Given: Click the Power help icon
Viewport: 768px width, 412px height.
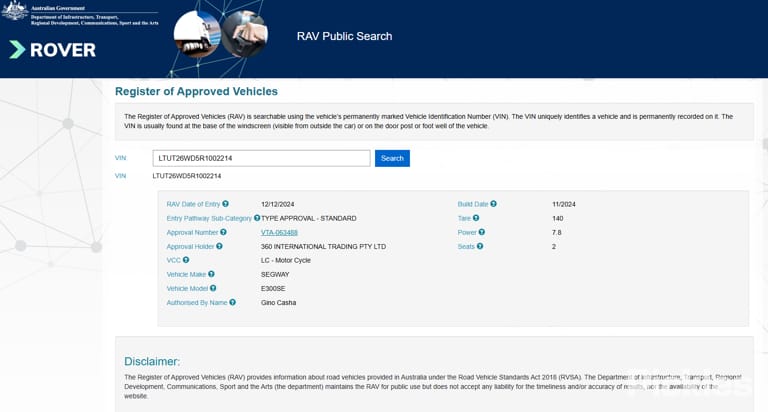Looking at the screenshot, I should (x=482, y=232).
